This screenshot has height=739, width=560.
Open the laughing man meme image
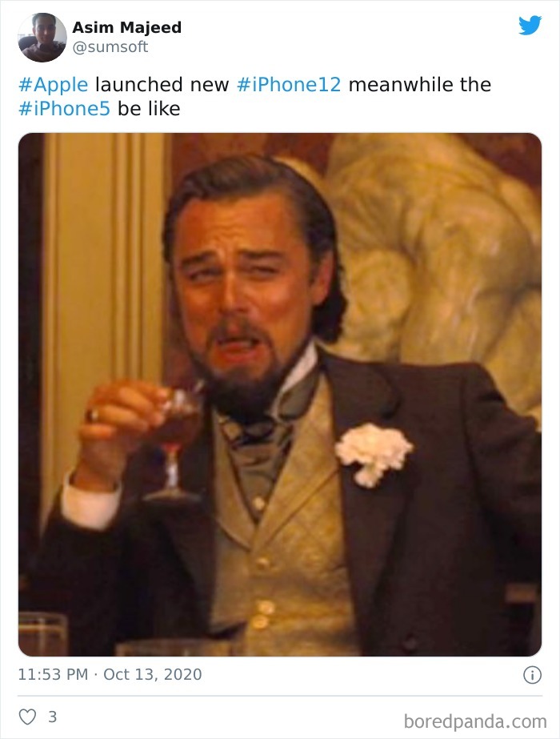point(280,395)
